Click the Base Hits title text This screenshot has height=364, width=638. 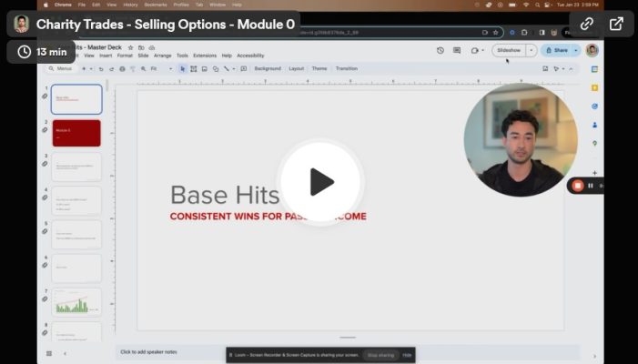pos(225,195)
